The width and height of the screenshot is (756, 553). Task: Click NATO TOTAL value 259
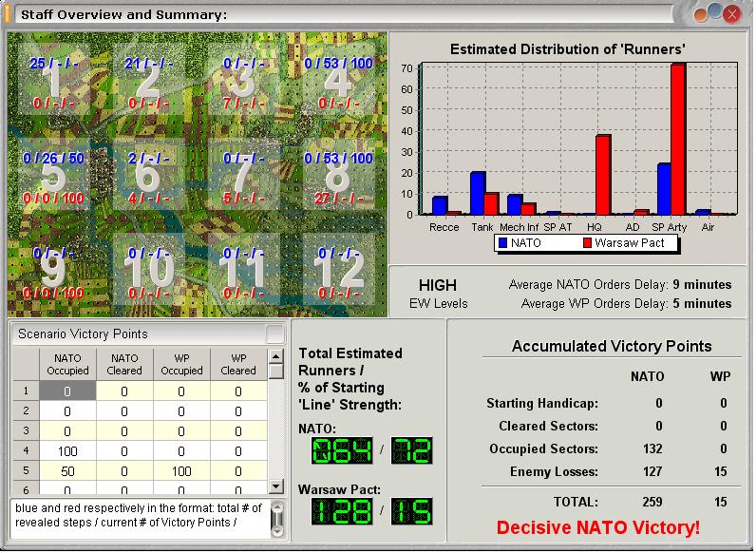[x=652, y=502]
